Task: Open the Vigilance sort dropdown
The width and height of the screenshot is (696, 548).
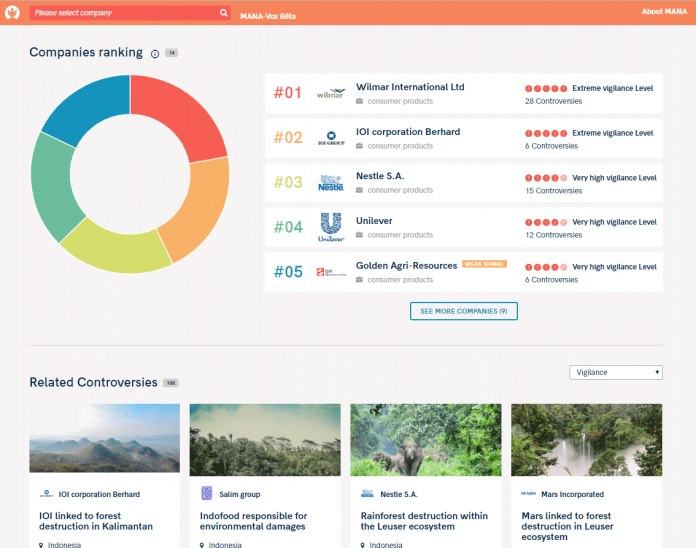Action: pos(616,372)
